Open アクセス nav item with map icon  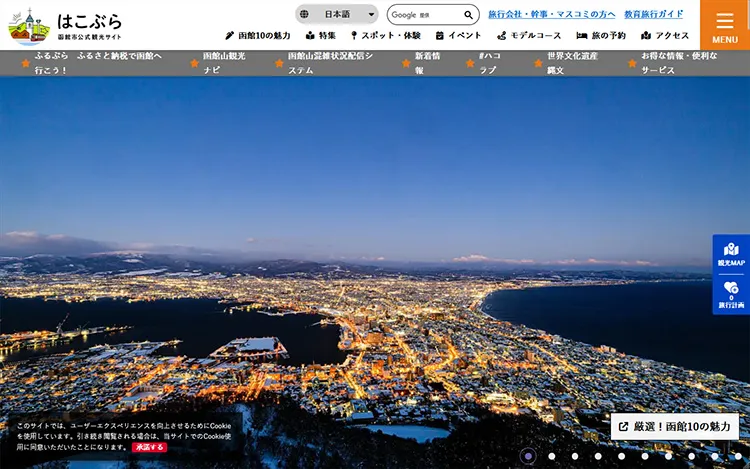point(665,35)
